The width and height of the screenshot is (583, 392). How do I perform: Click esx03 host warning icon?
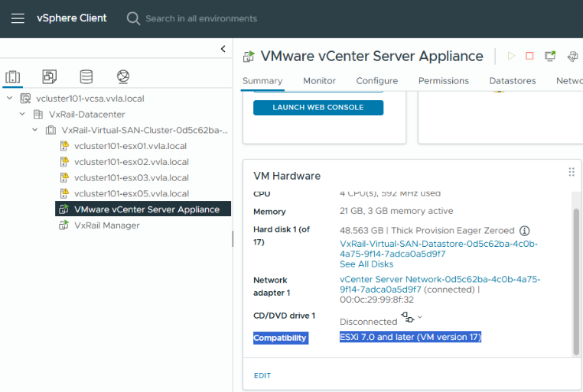[x=64, y=178]
